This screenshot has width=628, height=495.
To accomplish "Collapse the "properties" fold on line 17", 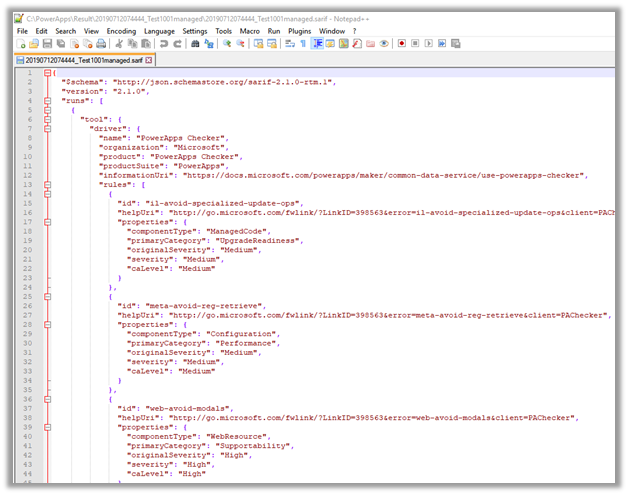I will pos(46,220).
